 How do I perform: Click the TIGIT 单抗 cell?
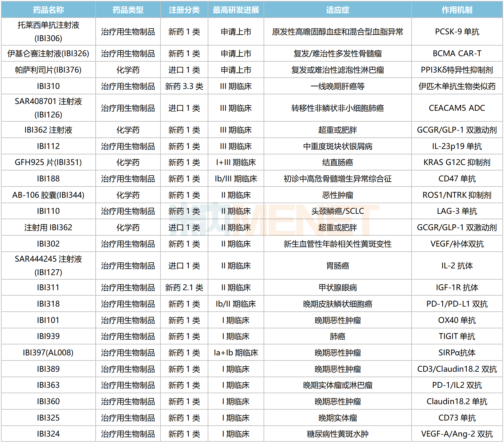(x=457, y=336)
